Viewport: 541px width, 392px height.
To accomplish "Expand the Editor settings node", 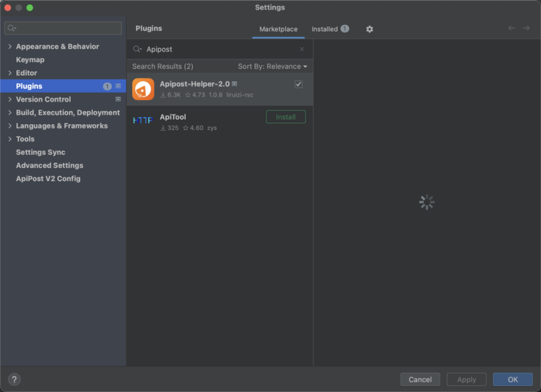I will pyautogui.click(x=10, y=73).
